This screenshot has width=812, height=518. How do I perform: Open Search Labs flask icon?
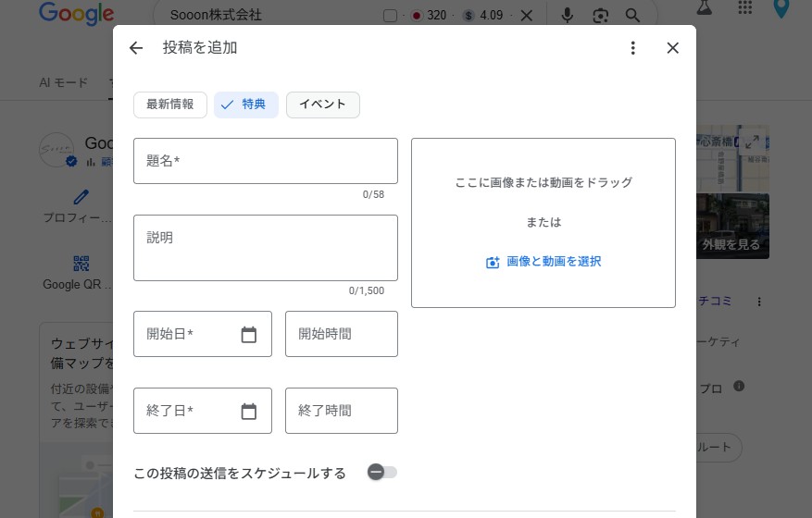pos(705,7)
